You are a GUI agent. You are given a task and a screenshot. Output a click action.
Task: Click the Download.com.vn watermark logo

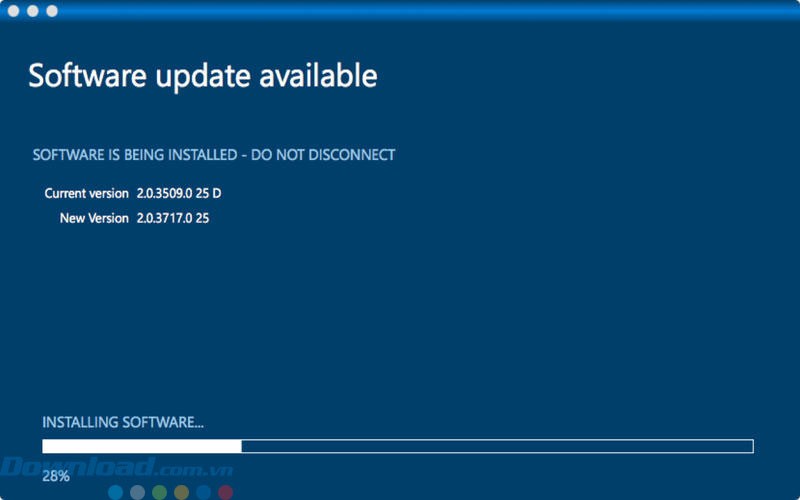click(116, 468)
